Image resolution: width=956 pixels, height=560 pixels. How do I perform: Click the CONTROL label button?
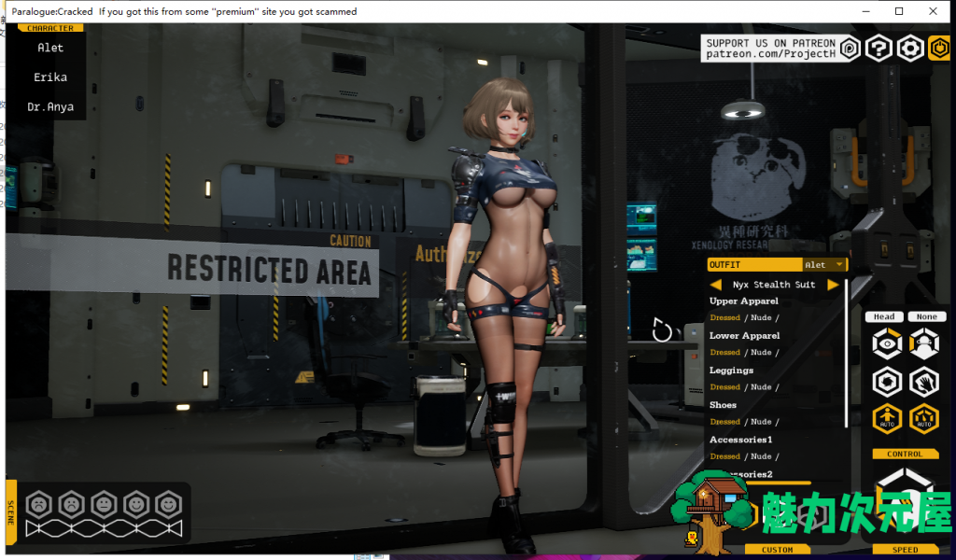[x=905, y=454]
